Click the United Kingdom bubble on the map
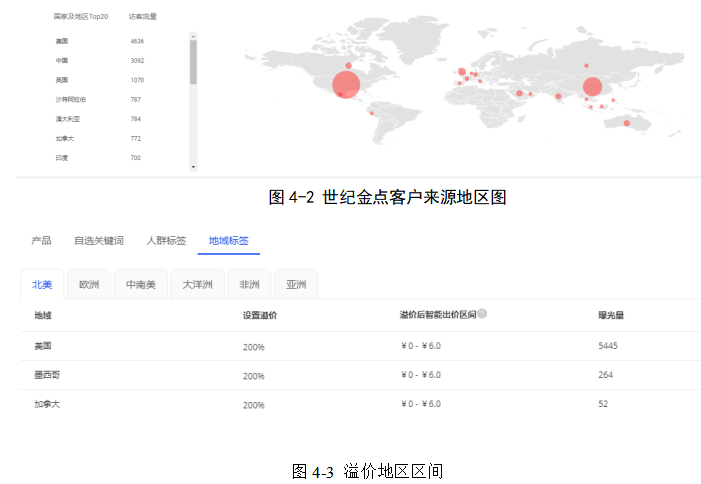This screenshot has width=701, height=484. (462, 72)
